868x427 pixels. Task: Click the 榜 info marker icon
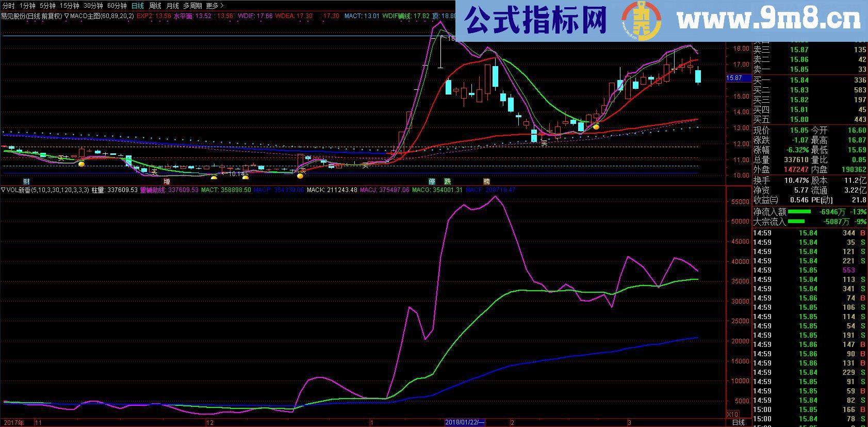pos(486,182)
